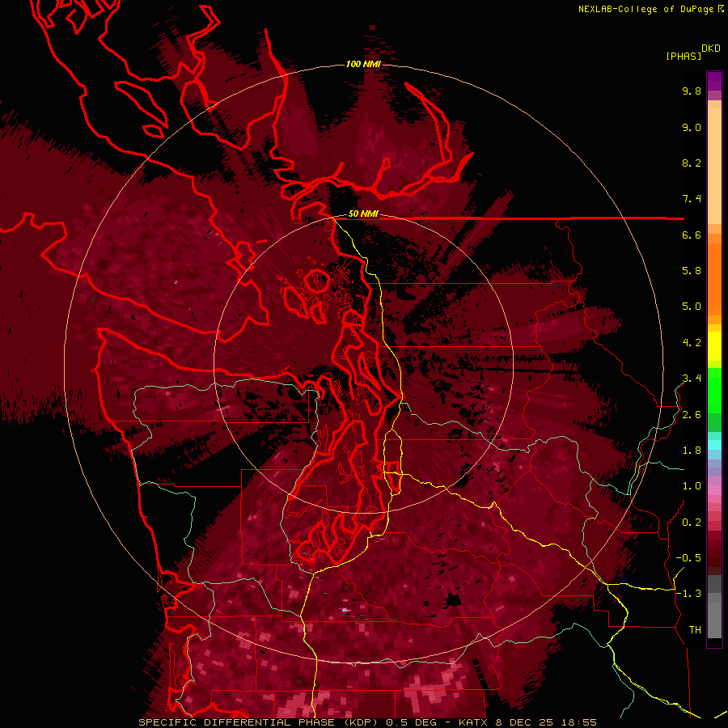Select the -0.5 legend value

click(688, 558)
